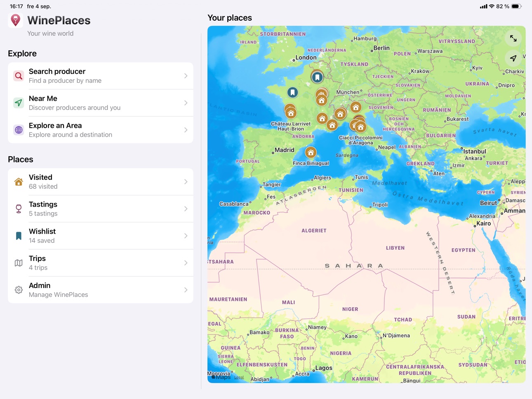Tap the 'Your places' heading

230,18
